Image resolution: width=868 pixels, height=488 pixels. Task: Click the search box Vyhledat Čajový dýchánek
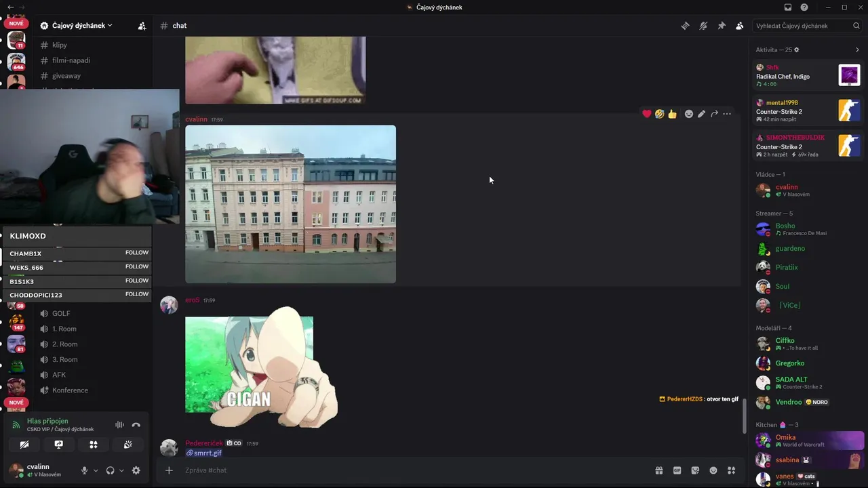[808, 26]
